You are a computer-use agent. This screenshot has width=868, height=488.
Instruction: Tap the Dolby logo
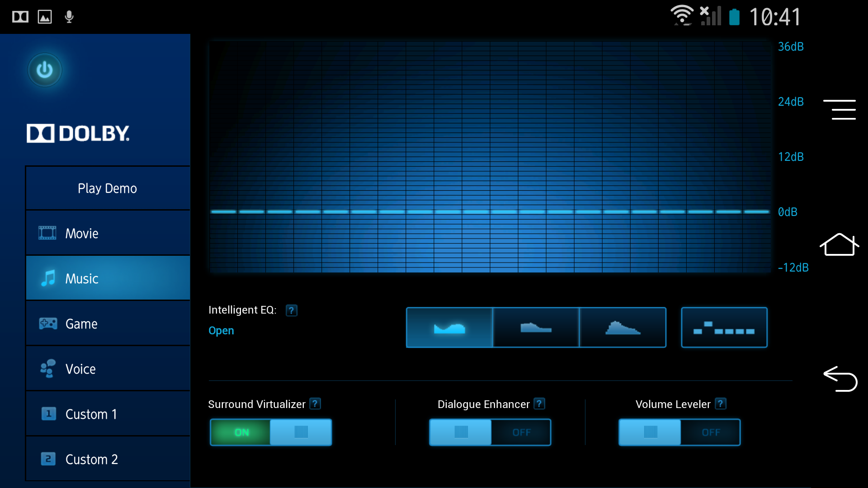pyautogui.click(x=78, y=133)
